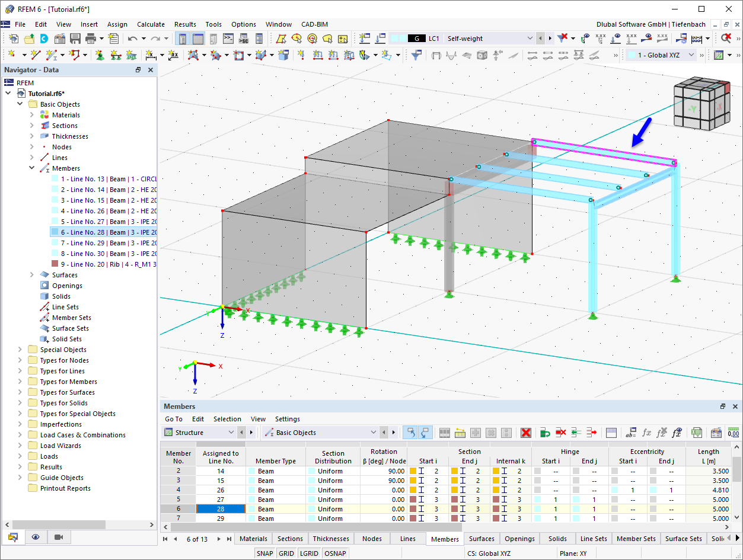The height and width of the screenshot is (560, 743).
Task: Open the Calculate menu
Action: [151, 24]
